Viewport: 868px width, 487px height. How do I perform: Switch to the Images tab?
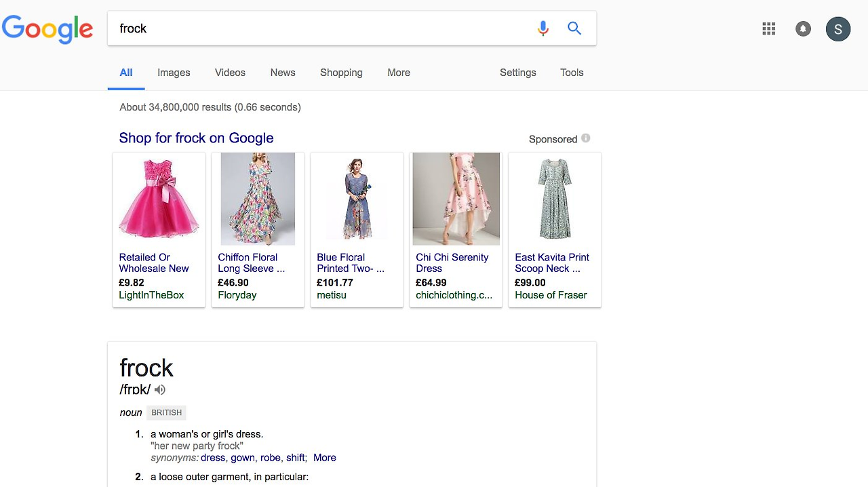click(x=174, y=73)
